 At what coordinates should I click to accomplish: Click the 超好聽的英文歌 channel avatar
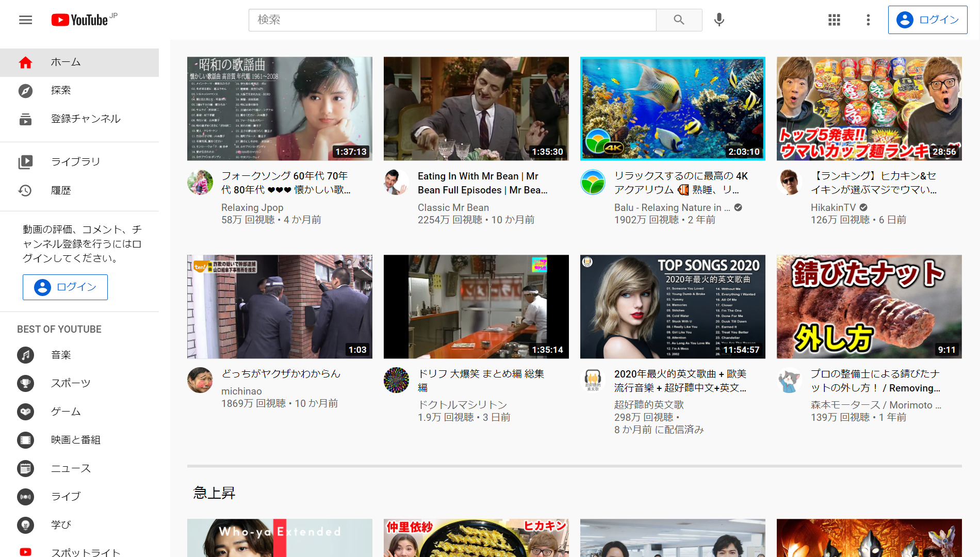click(x=593, y=380)
